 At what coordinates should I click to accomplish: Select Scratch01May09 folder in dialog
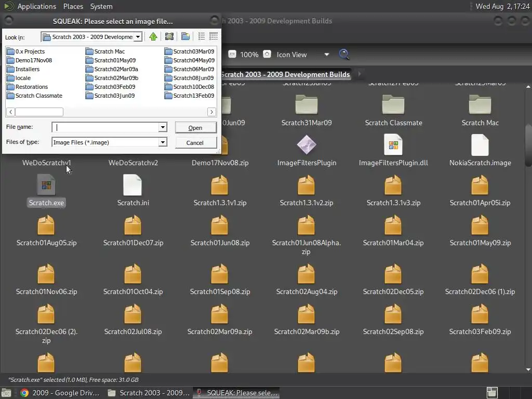click(x=111, y=60)
